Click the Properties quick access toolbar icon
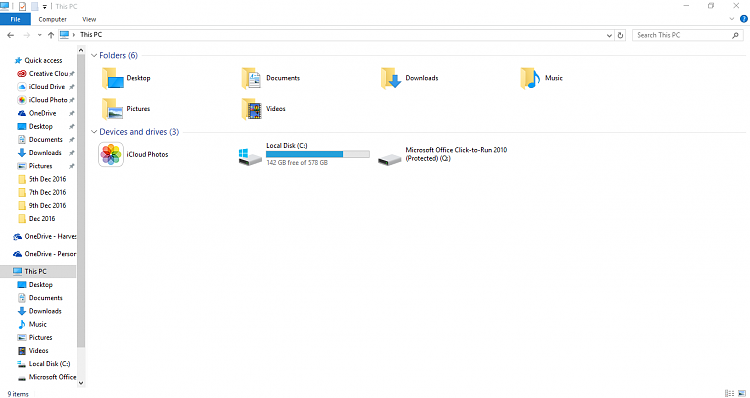This screenshot has height=398, width=750. tap(22, 6)
